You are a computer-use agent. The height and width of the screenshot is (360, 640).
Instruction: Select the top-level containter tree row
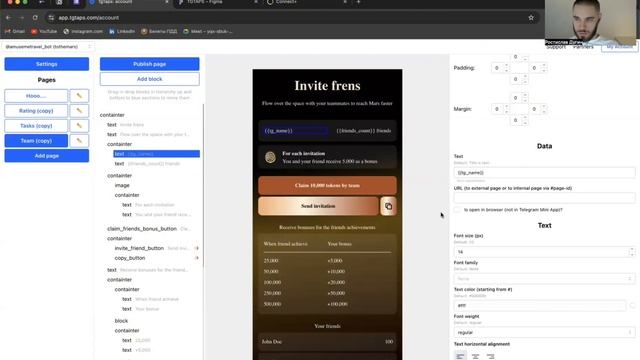(x=112, y=115)
